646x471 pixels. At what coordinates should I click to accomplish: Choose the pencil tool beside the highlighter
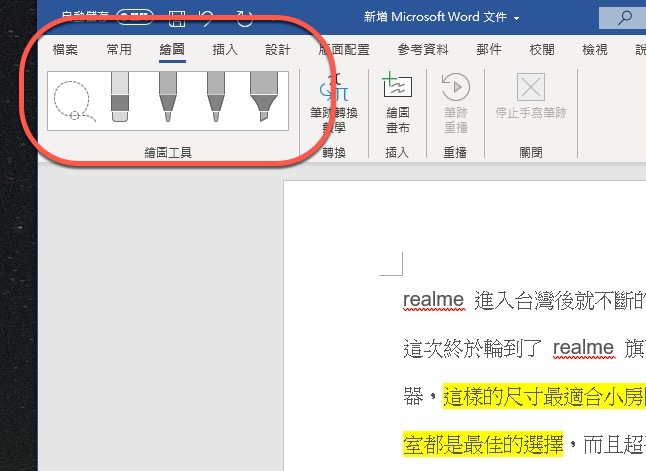[x=215, y=98]
